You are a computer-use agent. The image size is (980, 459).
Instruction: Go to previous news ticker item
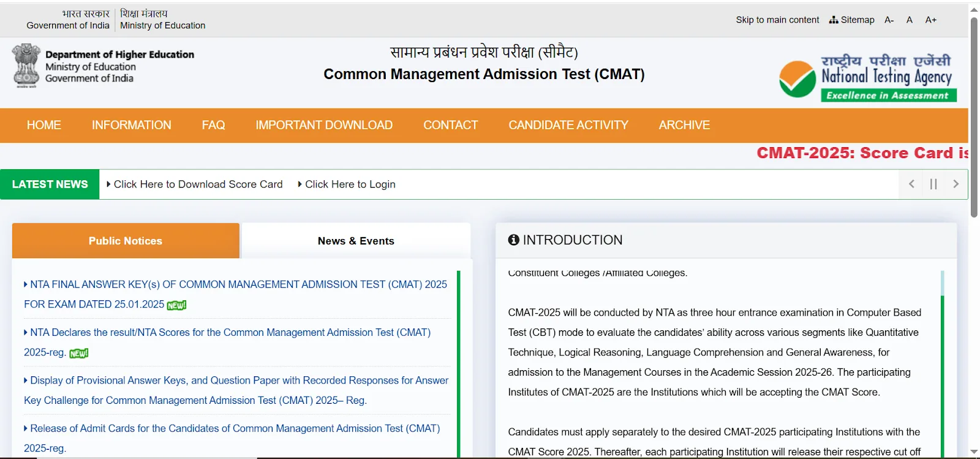click(911, 184)
